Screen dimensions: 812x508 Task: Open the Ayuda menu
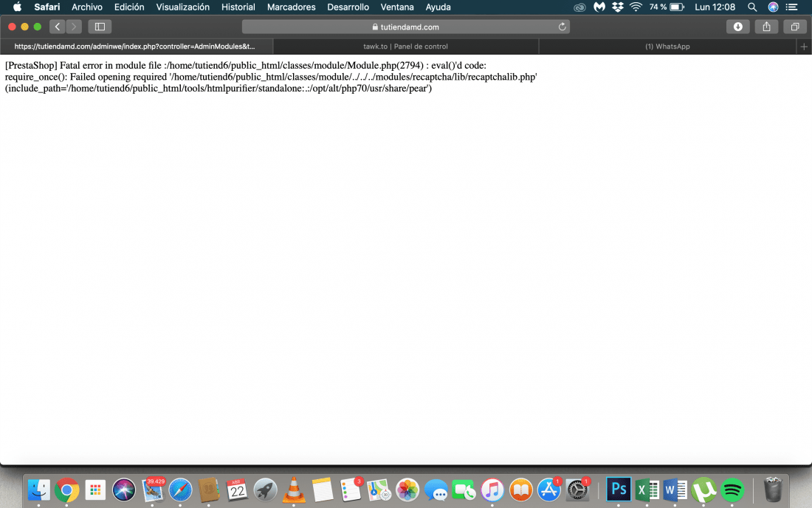[x=438, y=7]
